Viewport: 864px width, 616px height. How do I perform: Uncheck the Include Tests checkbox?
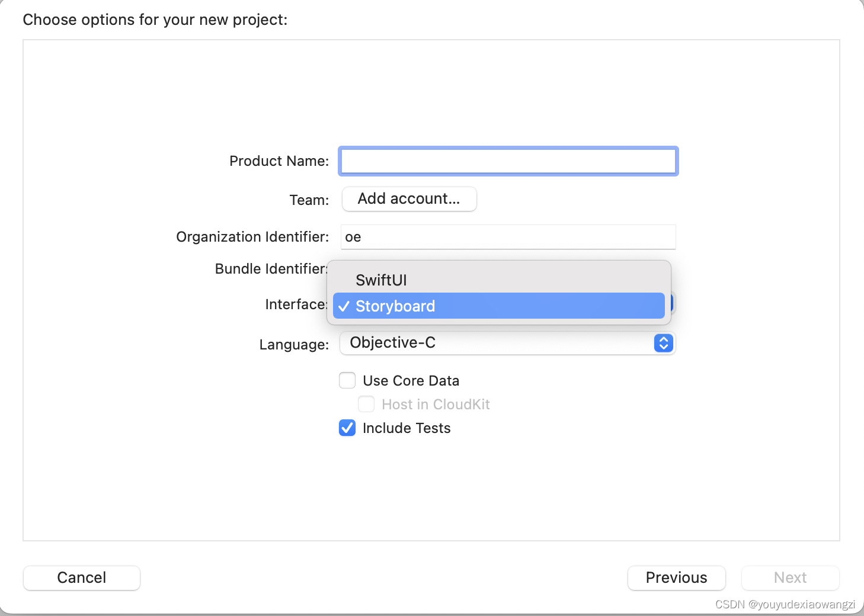click(347, 428)
